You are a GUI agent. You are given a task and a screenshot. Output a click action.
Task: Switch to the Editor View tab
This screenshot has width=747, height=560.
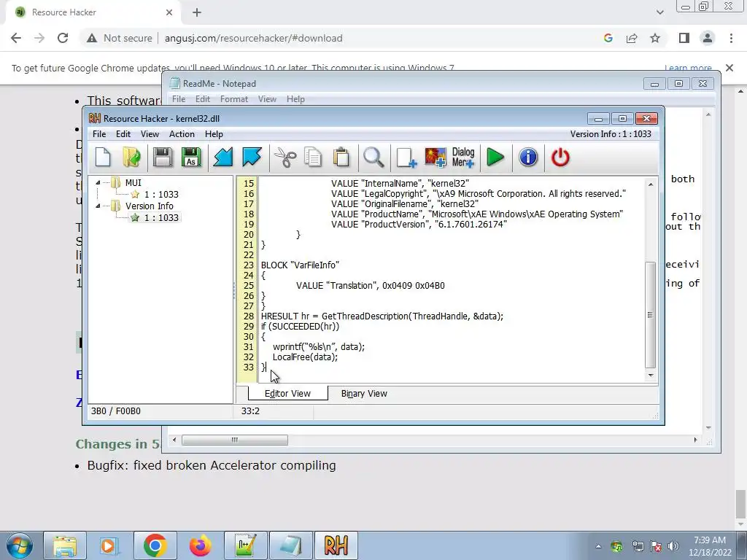tap(287, 394)
